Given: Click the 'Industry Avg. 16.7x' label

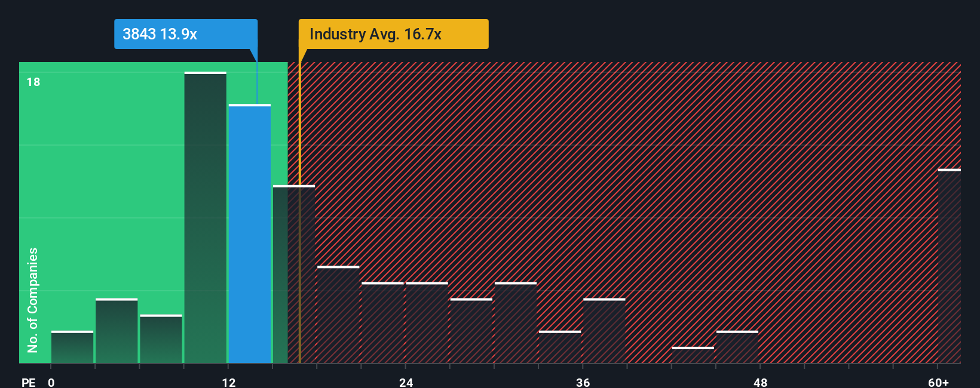Looking at the screenshot, I should point(393,34).
